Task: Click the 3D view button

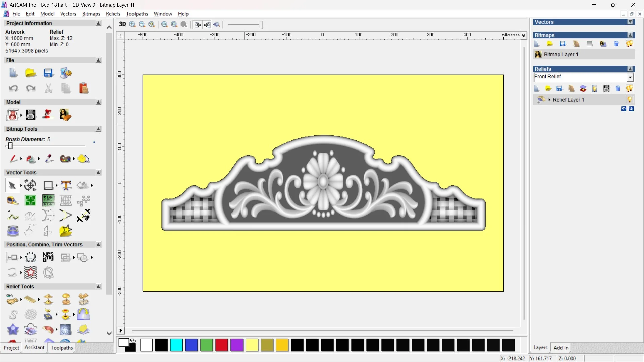Action: pos(122,24)
